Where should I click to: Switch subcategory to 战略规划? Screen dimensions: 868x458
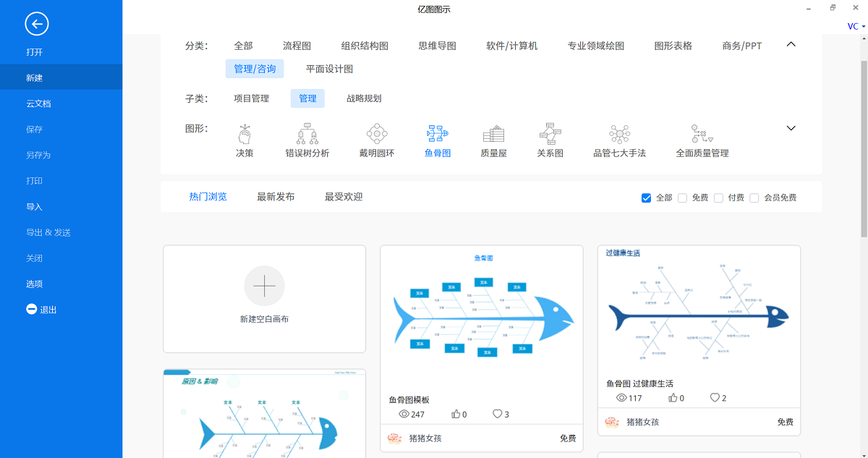[x=363, y=98]
